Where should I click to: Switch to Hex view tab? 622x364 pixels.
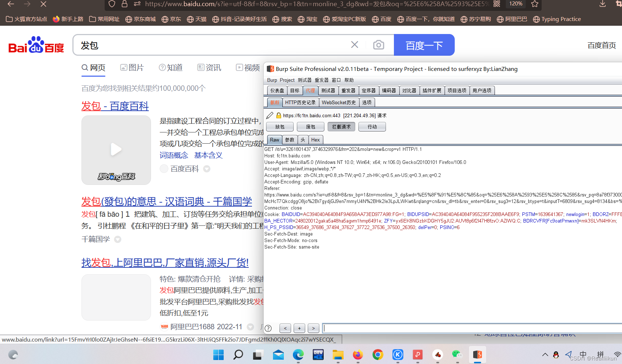click(x=315, y=140)
